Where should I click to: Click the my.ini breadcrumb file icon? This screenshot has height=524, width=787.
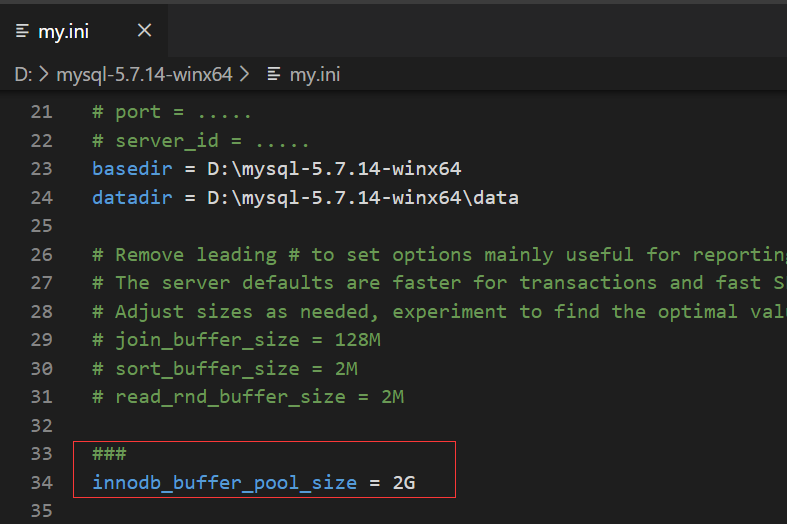click(274, 75)
